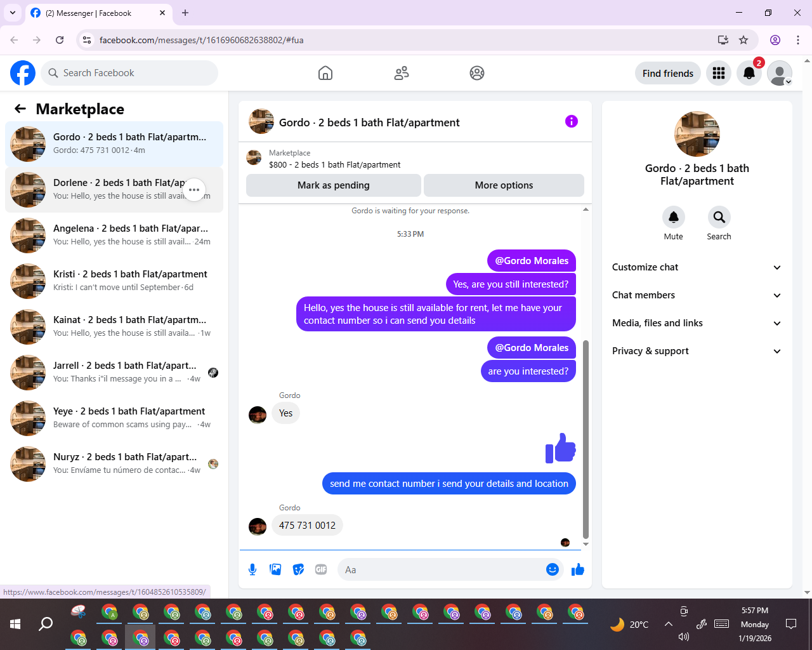Install app icon in address bar
812x650 pixels.
723,40
